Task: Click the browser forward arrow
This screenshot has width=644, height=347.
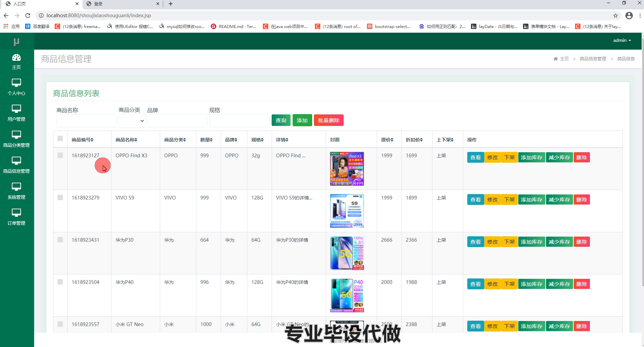Action: pyautogui.click(x=17, y=16)
